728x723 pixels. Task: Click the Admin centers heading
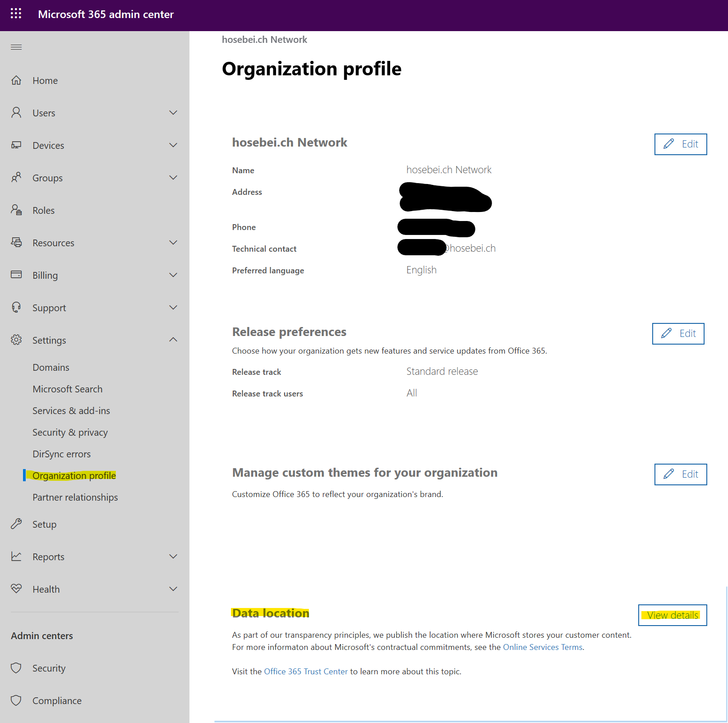42,636
